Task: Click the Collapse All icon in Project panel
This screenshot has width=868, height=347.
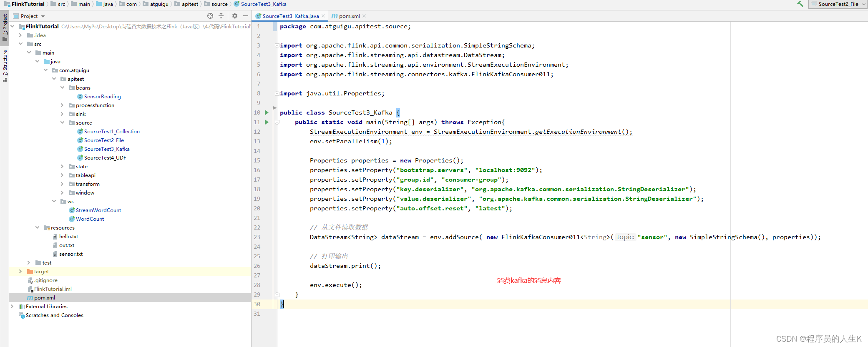Action: 221,16
